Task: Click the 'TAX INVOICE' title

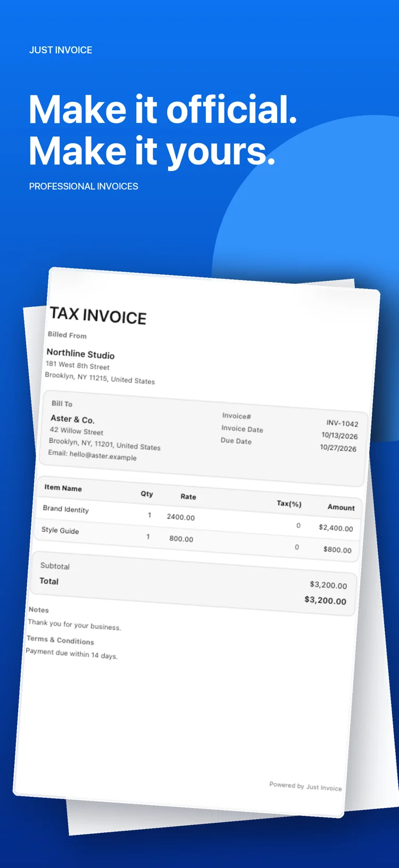Action: pyautogui.click(x=98, y=316)
